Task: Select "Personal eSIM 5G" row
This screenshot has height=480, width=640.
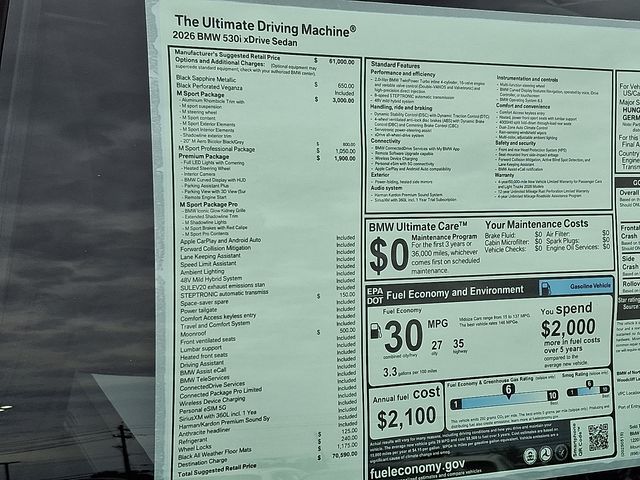Action: (x=202, y=409)
